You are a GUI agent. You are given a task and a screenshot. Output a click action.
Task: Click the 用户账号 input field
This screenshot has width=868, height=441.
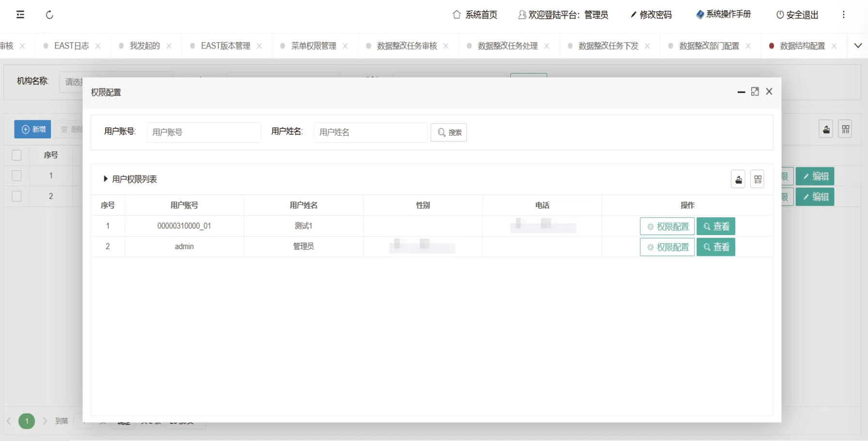pos(203,132)
